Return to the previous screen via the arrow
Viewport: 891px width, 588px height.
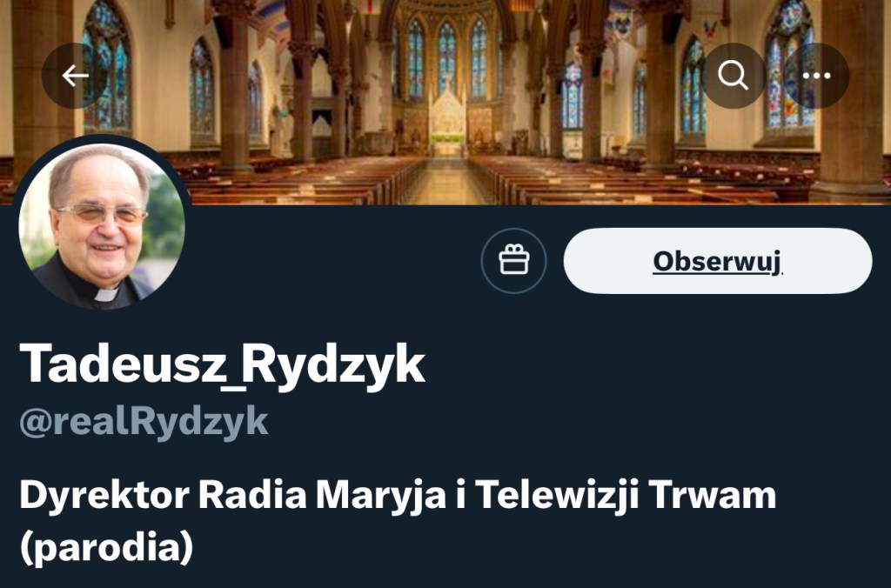coord(75,76)
